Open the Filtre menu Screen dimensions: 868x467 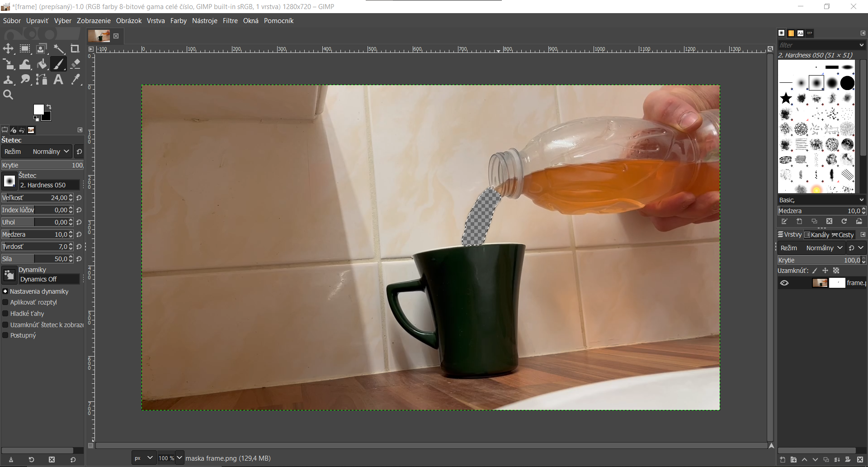click(230, 21)
